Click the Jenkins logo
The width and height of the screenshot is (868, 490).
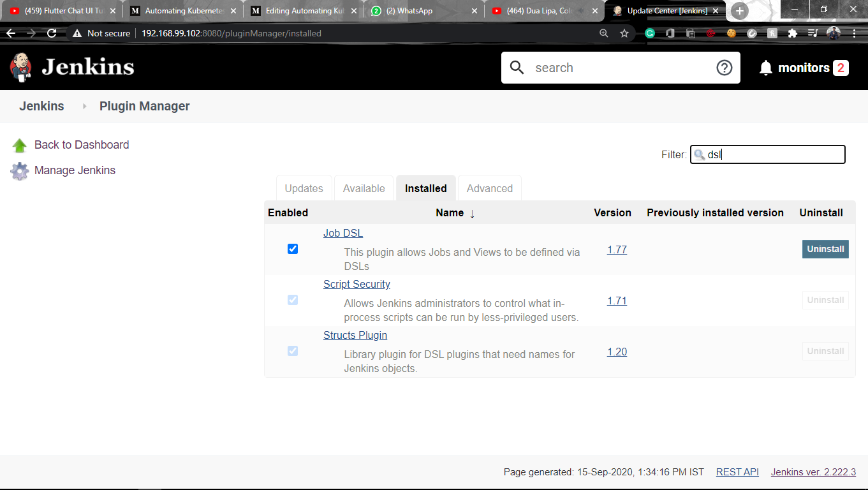[20, 66]
